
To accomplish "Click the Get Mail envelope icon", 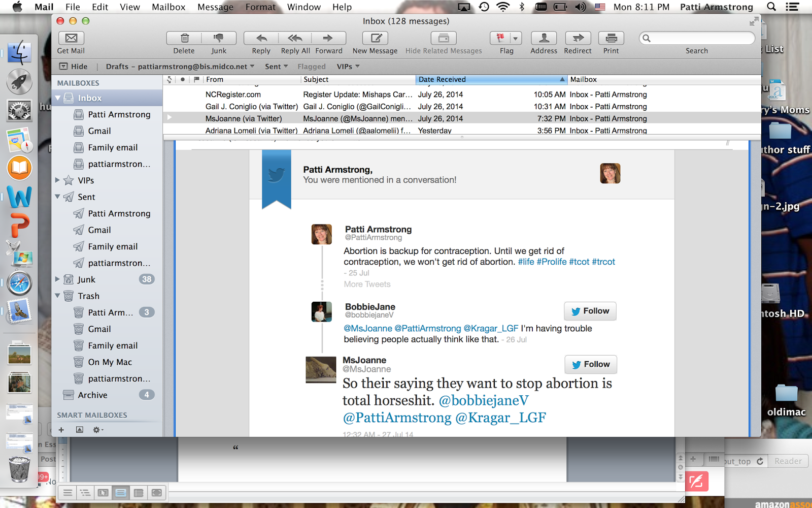I will pyautogui.click(x=71, y=38).
